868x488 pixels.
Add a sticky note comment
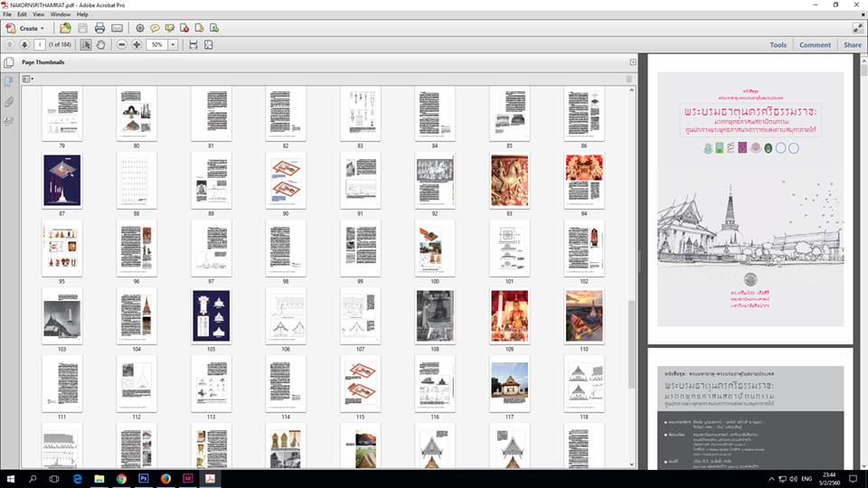[155, 28]
